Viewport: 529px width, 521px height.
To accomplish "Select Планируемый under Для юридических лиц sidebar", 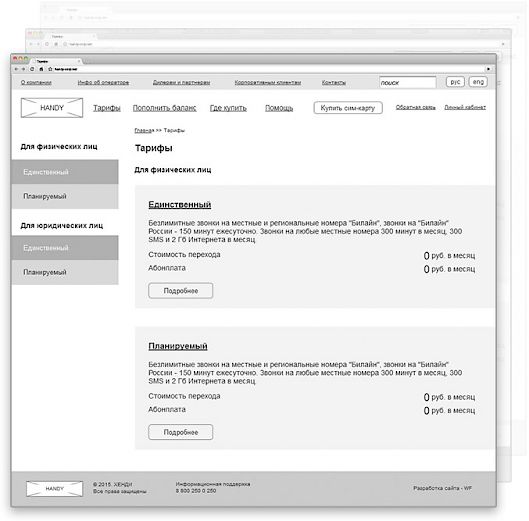I will pos(65,272).
